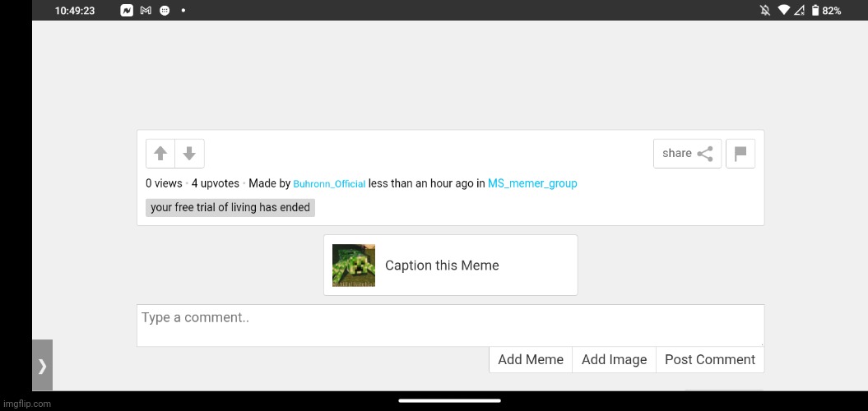
Task: Expand the side panel with the chevron arrow
Action: point(42,366)
